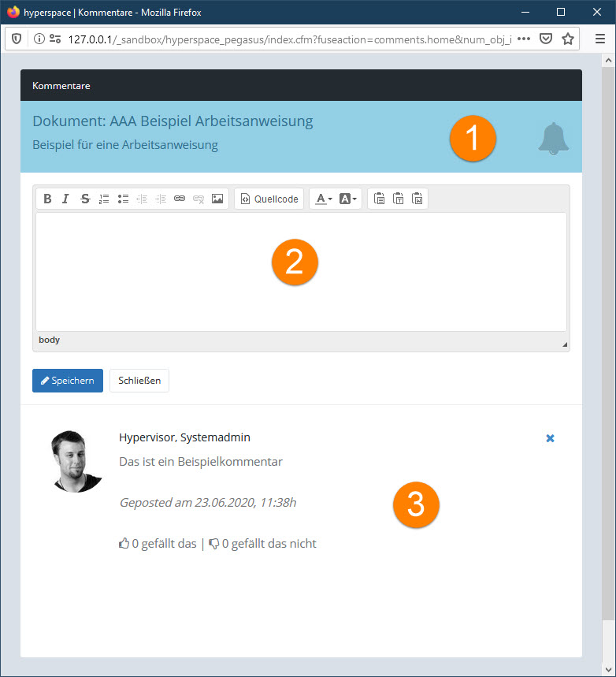Click paste as plain text icon
Image resolution: width=616 pixels, height=677 pixels.
click(398, 199)
